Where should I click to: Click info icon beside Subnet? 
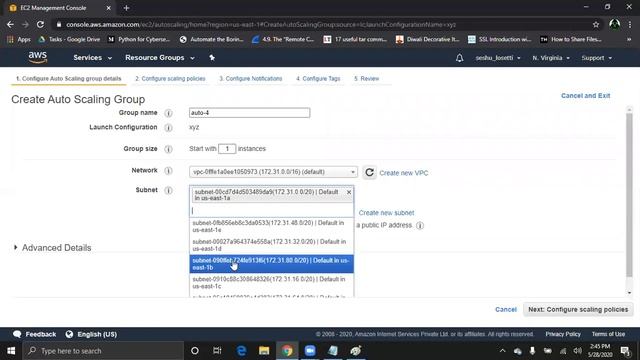tap(168, 190)
